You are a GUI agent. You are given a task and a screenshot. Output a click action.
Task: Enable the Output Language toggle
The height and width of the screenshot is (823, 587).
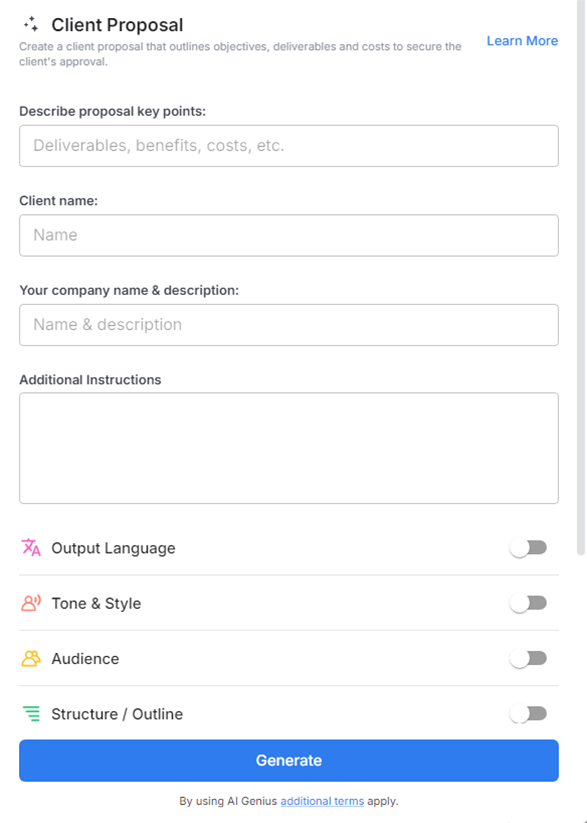[528, 547]
